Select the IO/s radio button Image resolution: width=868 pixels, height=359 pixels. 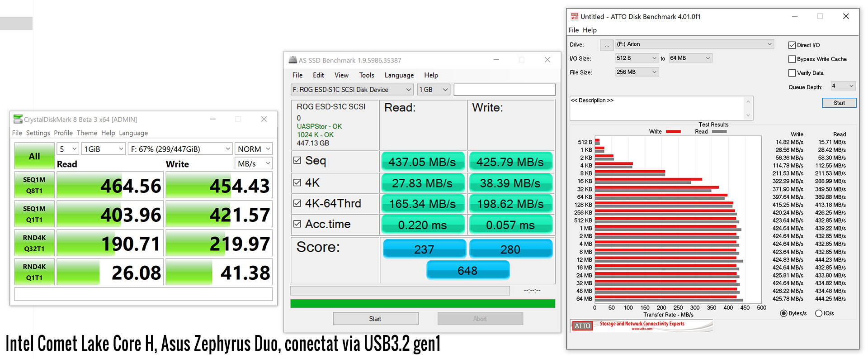(818, 313)
